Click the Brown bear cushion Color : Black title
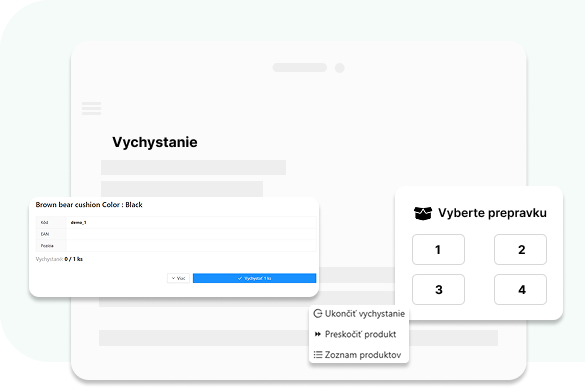Screen dimensions: 586x388 click(89, 205)
